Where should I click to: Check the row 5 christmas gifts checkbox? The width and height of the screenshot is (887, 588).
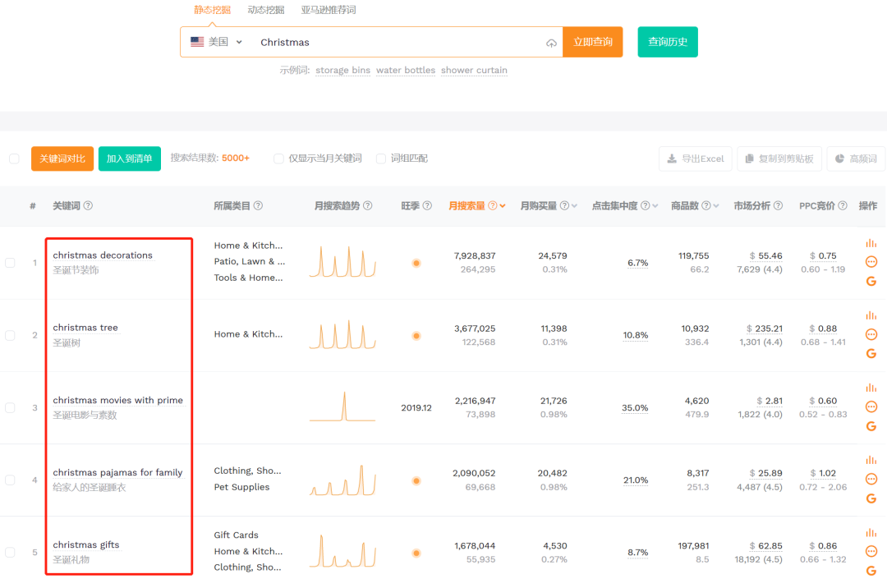10,553
